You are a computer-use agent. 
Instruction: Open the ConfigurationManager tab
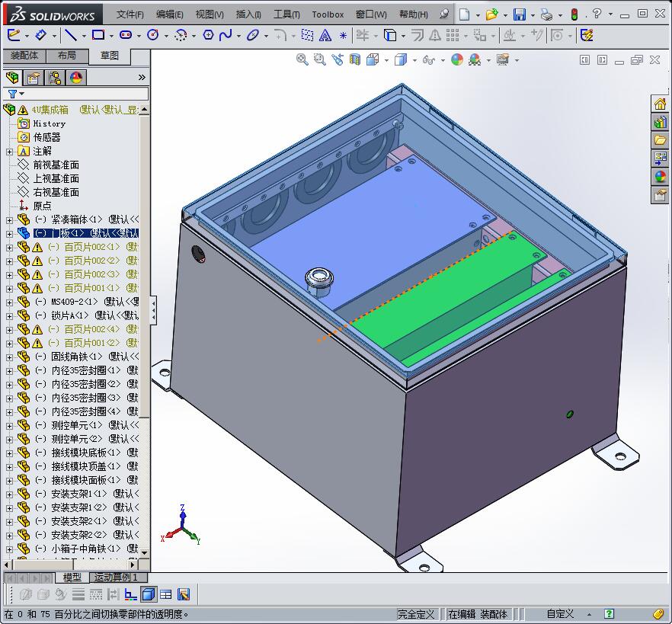coord(55,78)
